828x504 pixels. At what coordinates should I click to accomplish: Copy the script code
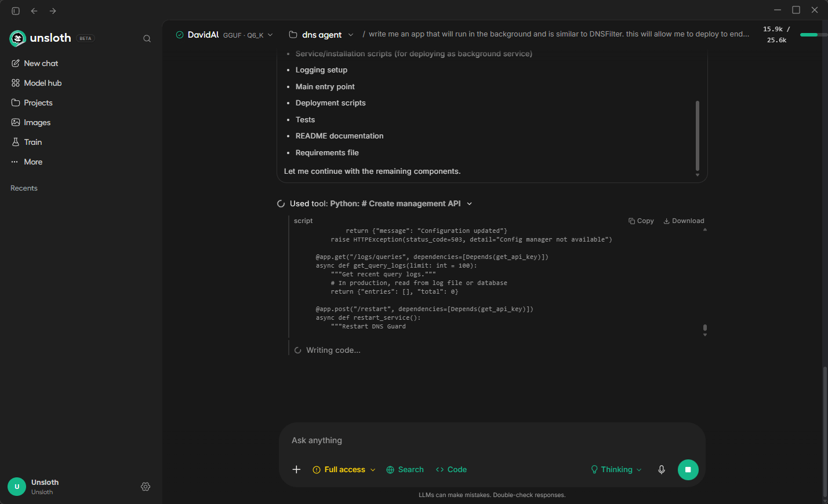641,221
